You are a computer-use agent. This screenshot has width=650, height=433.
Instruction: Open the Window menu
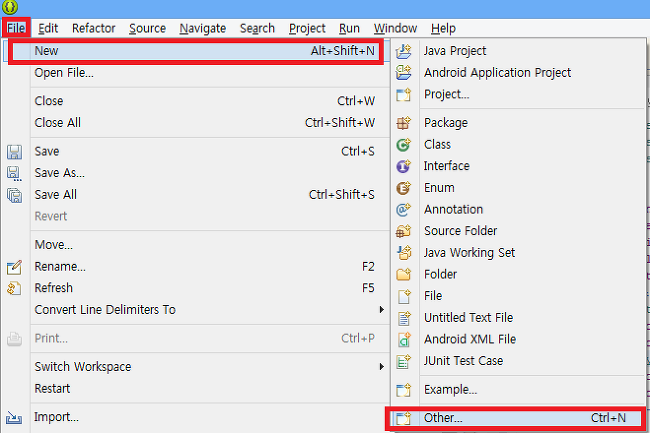pos(395,28)
